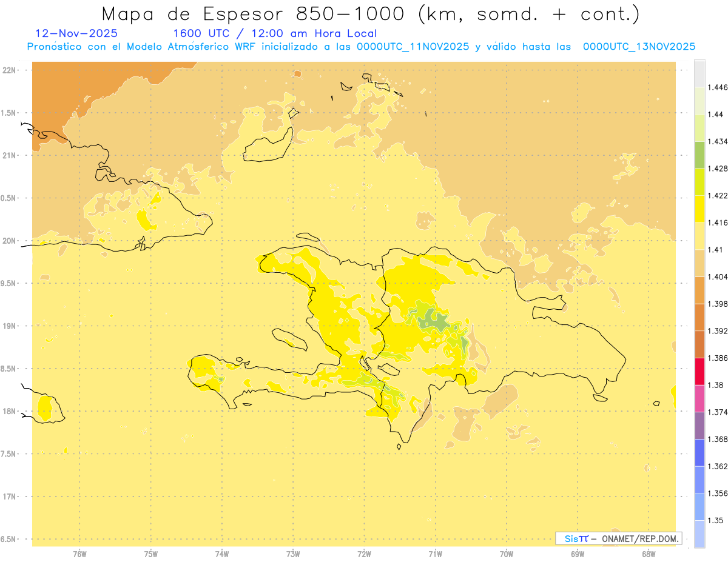Click the colorbar value "1.392"

coord(716,331)
